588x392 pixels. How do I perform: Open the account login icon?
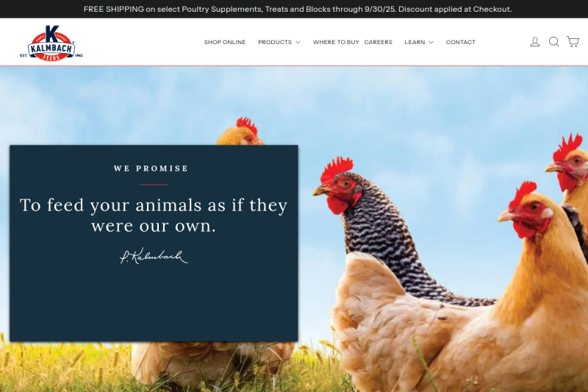coord(535,42)
